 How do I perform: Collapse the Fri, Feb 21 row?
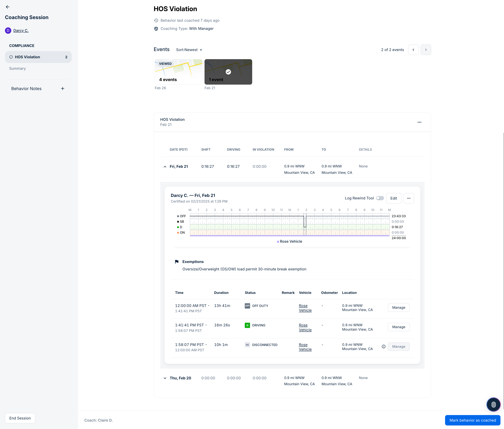coord(165,167)
